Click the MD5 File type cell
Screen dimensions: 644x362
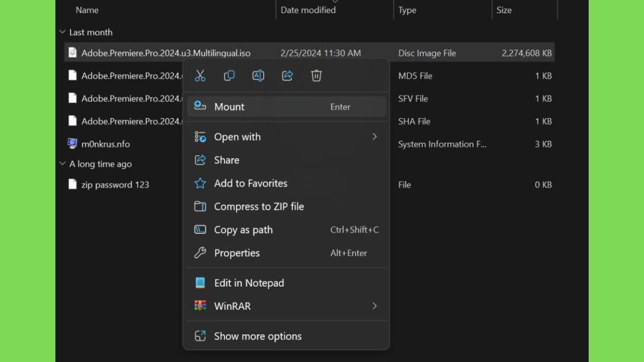tap(415, 76)
